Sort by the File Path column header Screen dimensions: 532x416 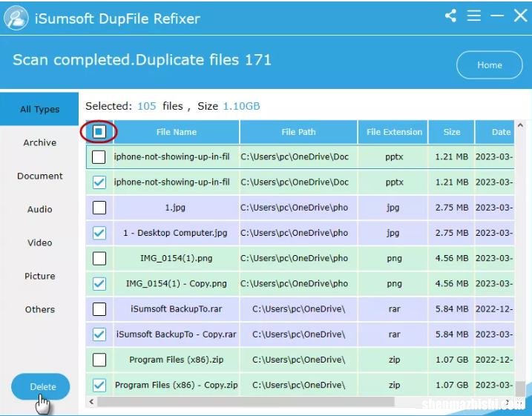coord(298,132)
